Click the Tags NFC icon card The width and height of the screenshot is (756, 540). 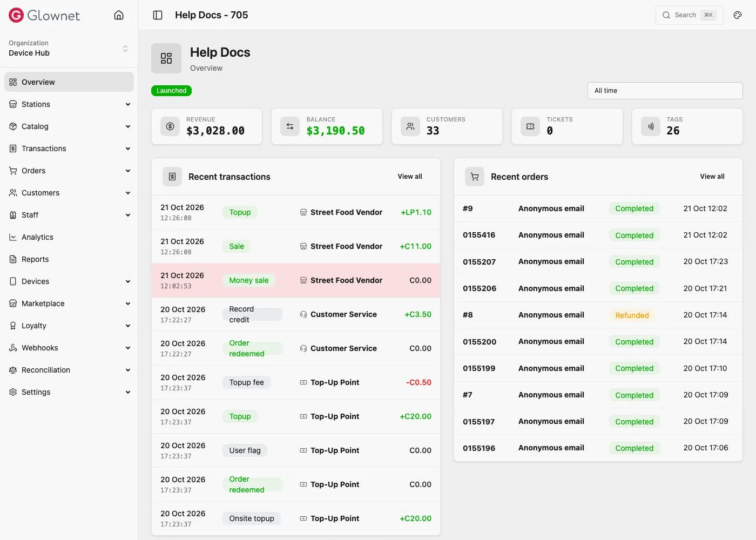(x=651, y=126)
